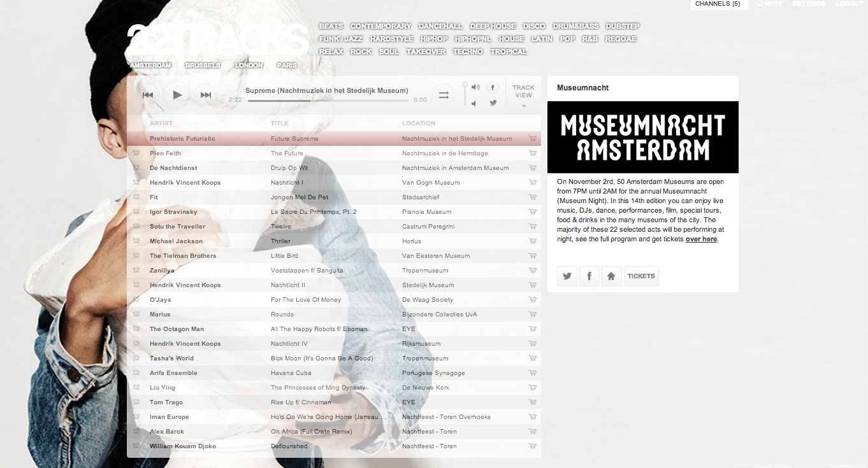Click the volume down speaker icon
This screenshot has height=468, width=868.
(x=474, y=103)
